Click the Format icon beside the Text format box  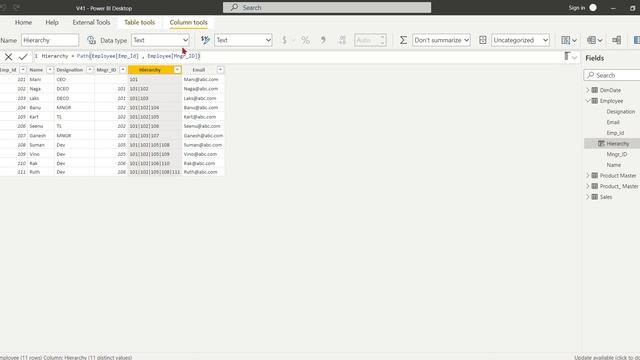pyautogui.click(x=205, y=40)
